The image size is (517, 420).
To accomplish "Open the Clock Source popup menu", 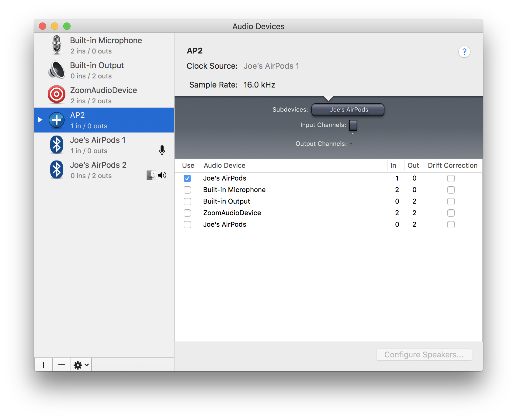I will (x=271, y=66).
